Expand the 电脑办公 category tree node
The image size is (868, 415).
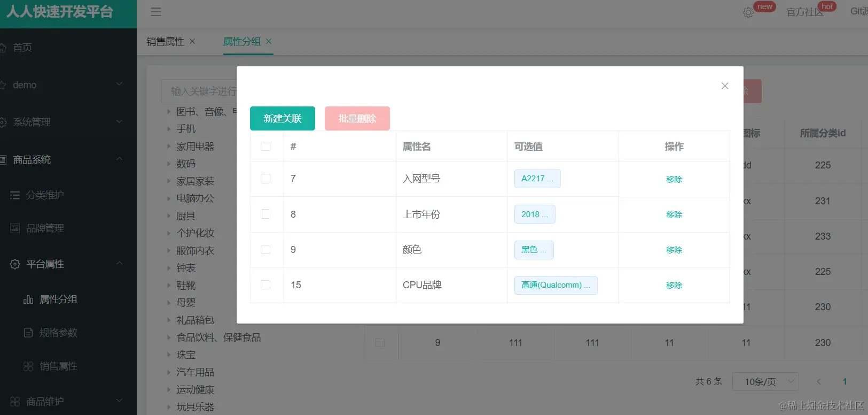point(169,198)
